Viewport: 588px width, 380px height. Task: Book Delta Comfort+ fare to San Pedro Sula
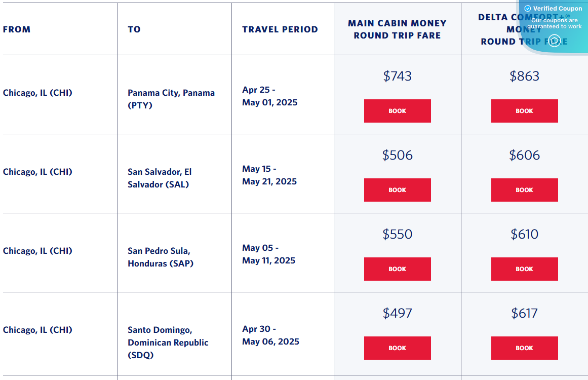(524, 269)
